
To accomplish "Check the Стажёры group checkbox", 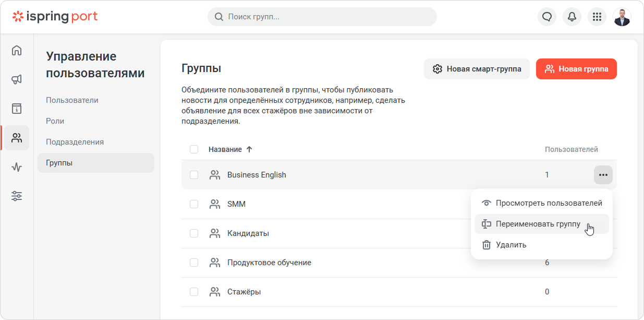I will click(x=194, y=292).
